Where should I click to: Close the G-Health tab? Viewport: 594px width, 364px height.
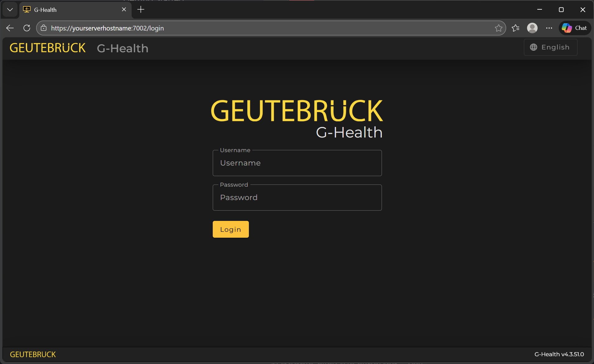coord(124,10)
